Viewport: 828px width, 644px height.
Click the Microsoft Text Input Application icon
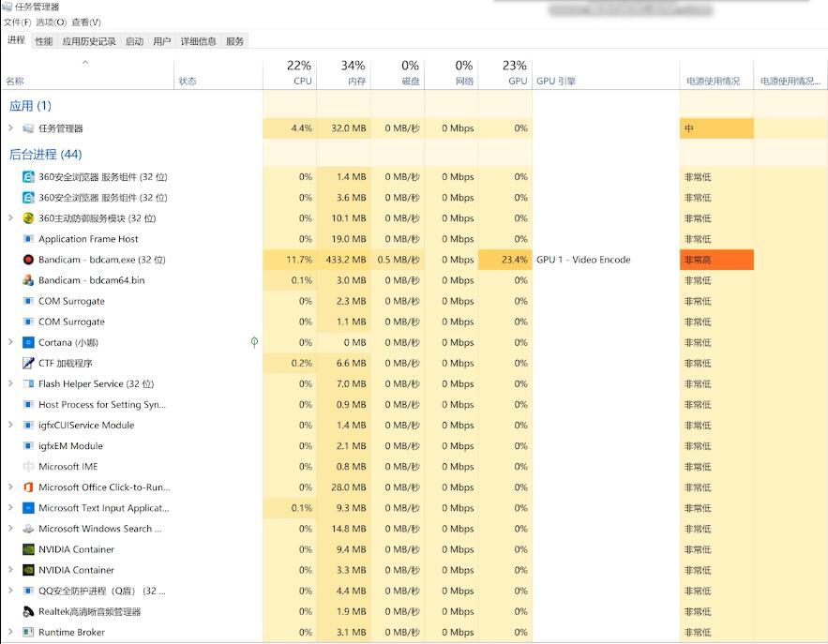(x=28, y=508)
